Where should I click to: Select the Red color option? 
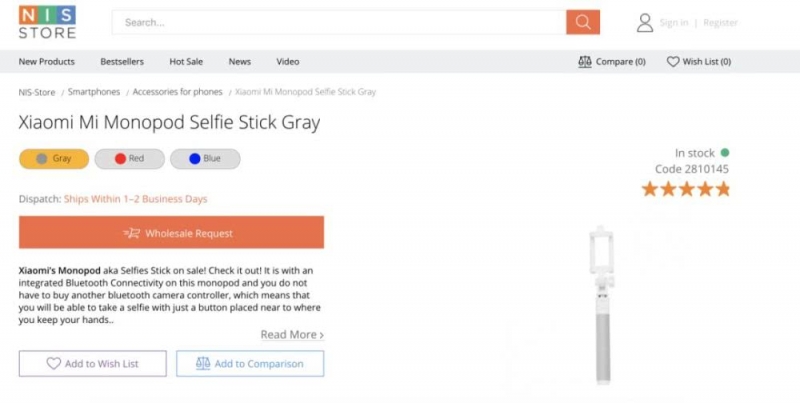(x=129, y=159)
